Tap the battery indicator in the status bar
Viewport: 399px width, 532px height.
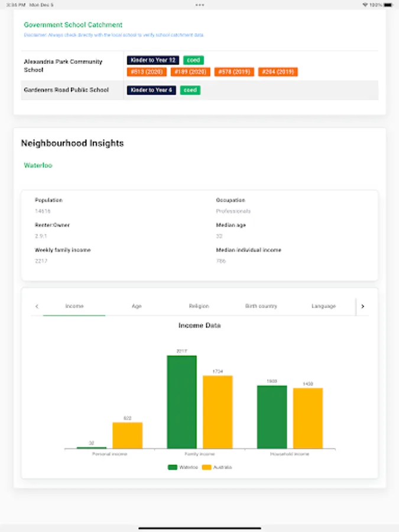coord(388,5)
